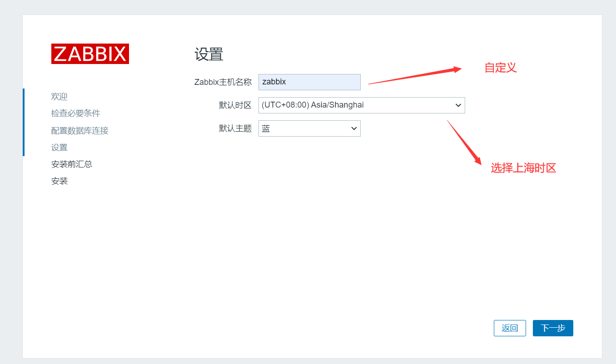The width and height of the screenshot is (616, 364).
Task: Click the 设置 page heading
Action: point(209,54)
